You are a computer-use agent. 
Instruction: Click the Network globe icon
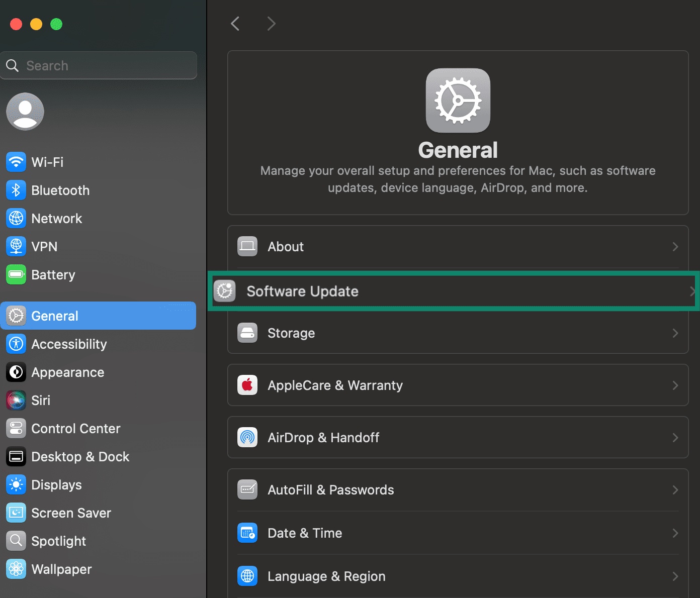point(16,218)
